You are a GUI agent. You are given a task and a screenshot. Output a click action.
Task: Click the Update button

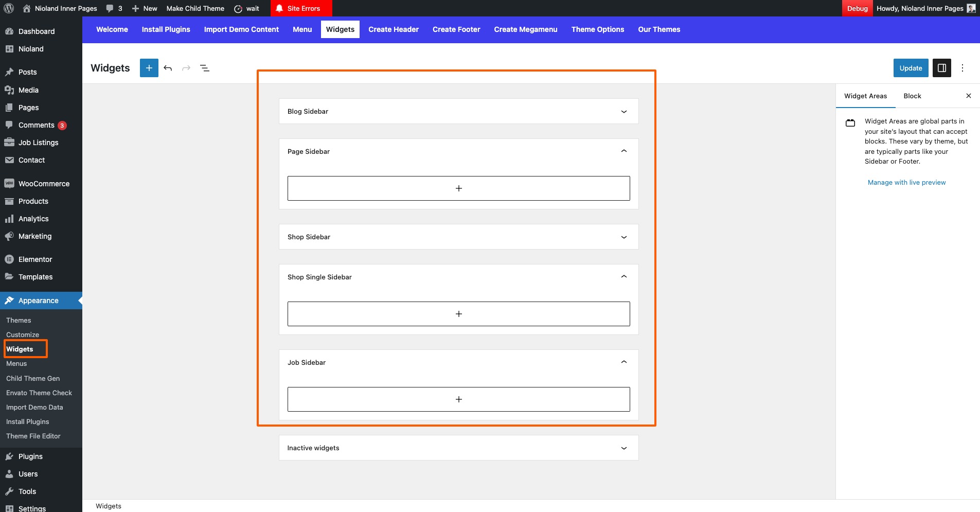coord(910,68)
